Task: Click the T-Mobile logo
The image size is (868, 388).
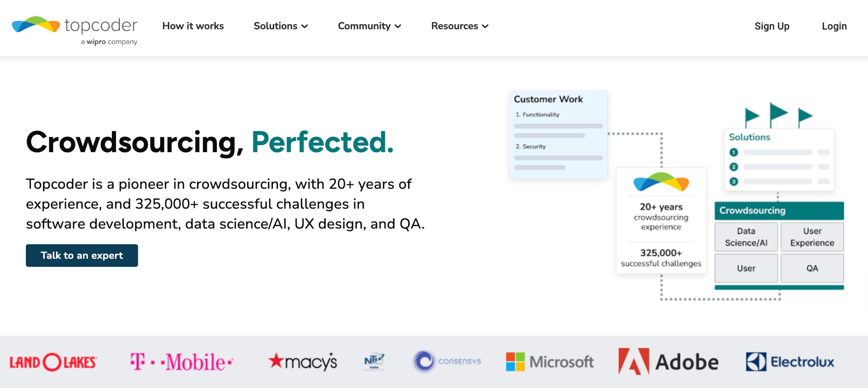Action: pyautogui.click(x=181, y=362)
